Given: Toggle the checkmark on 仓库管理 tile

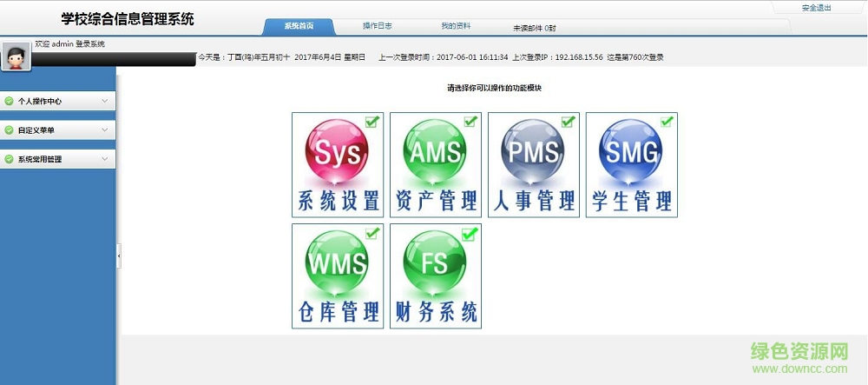Looking at the screenshot, I should pos(372,233).
